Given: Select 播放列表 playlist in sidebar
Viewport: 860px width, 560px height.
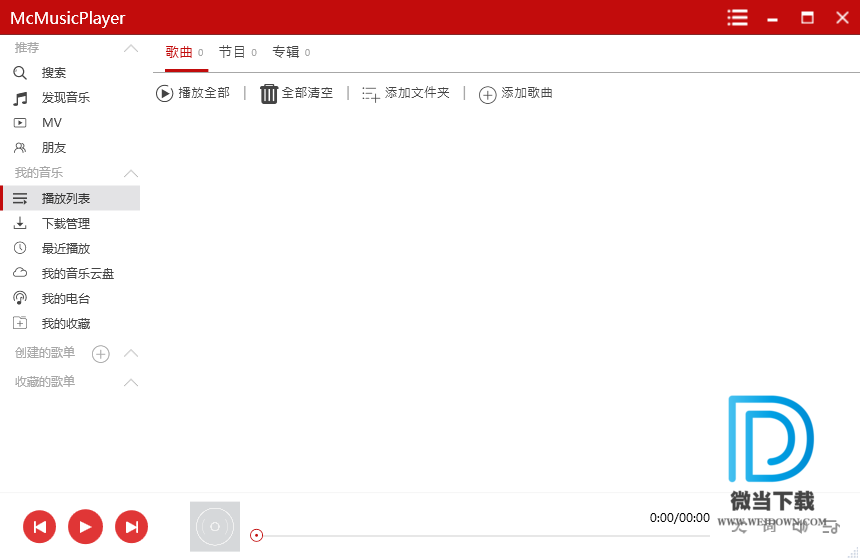Looking at the screenshot, I should 70,198.
